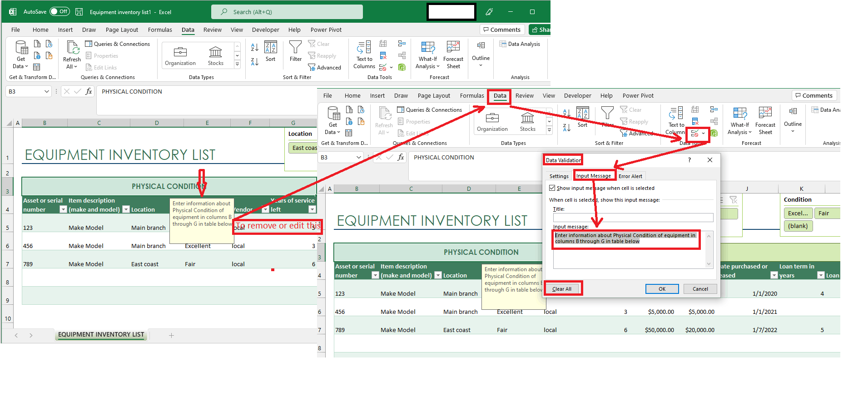Viewport: 868px width, 397px height.
Task: Click slicer clear-filter icon beside the dialog
Action: (x=733, y=200)
